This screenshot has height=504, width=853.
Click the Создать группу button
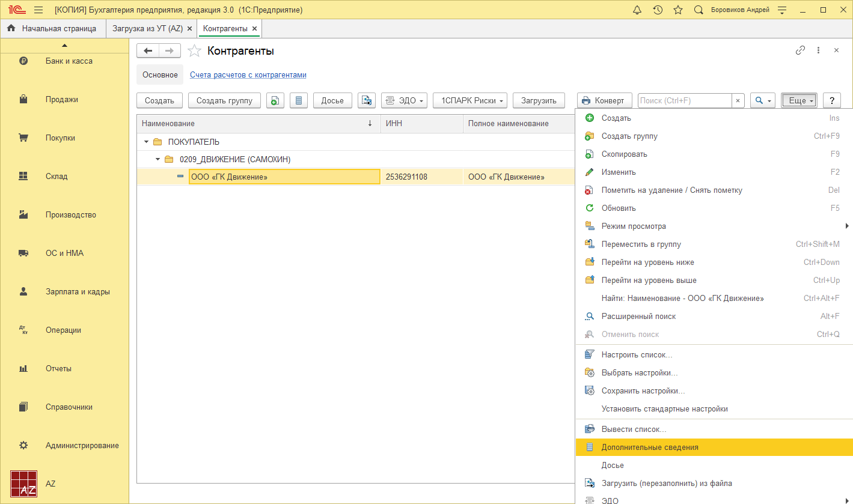point(224,100)
